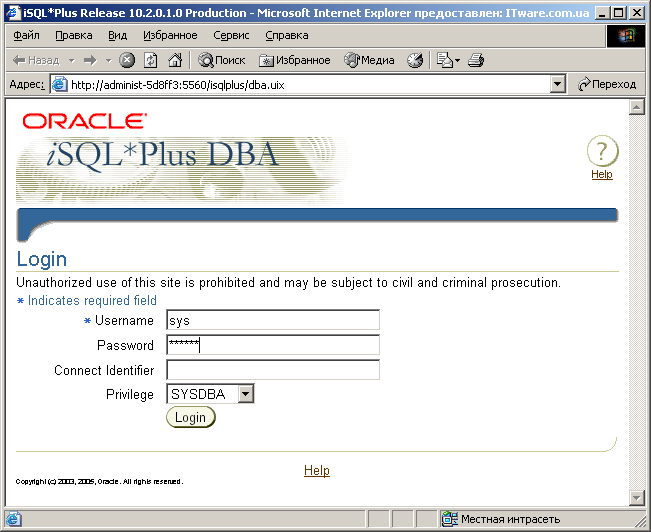
Task: Open the History (Журнал) toolbar icon
Action: point(415,60)
